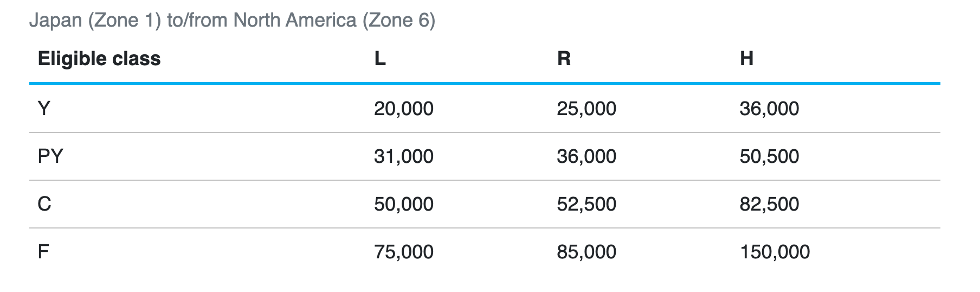The image size is (980, 292).
Task: Click 36,000 in the Y row
Action: point(769,109)
